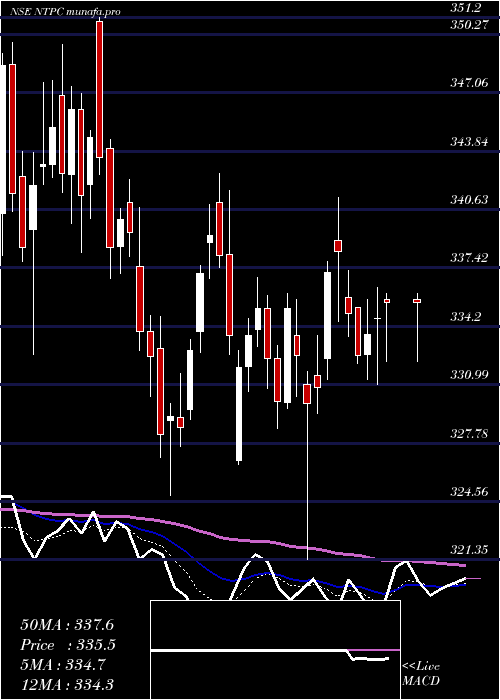Select the 334.2 price level label
The image size is (500, 700).
click(465, 317)
